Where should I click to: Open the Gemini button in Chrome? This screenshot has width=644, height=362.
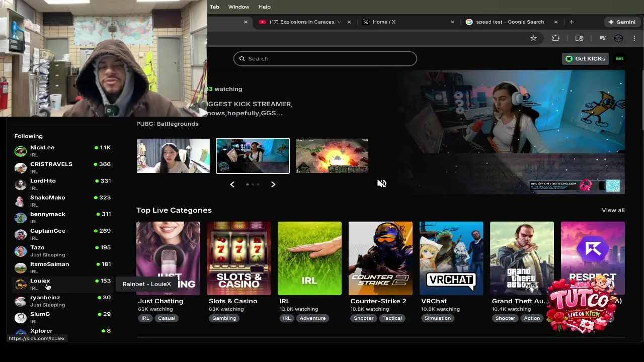click(622, 22)
